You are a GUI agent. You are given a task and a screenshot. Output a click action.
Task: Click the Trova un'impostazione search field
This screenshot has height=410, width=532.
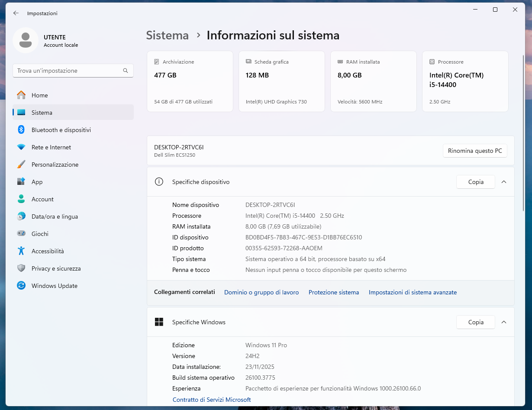(73, 71)
